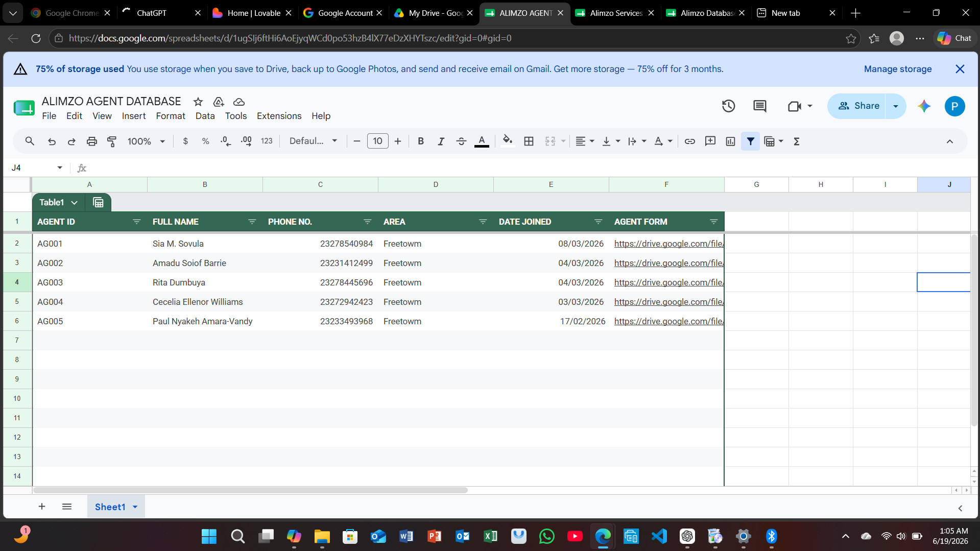Open the text color picker

click(482, 141)
